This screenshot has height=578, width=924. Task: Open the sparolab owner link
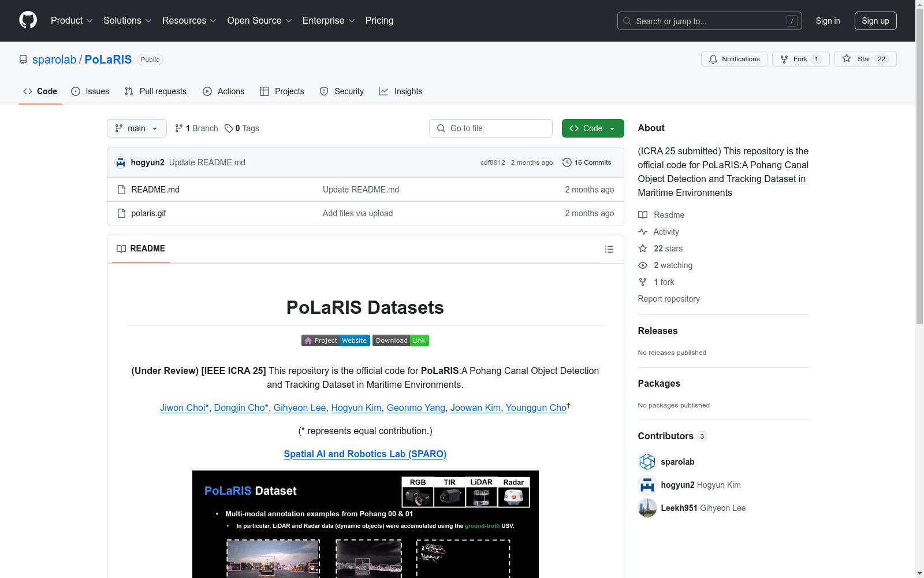[54, 60]
